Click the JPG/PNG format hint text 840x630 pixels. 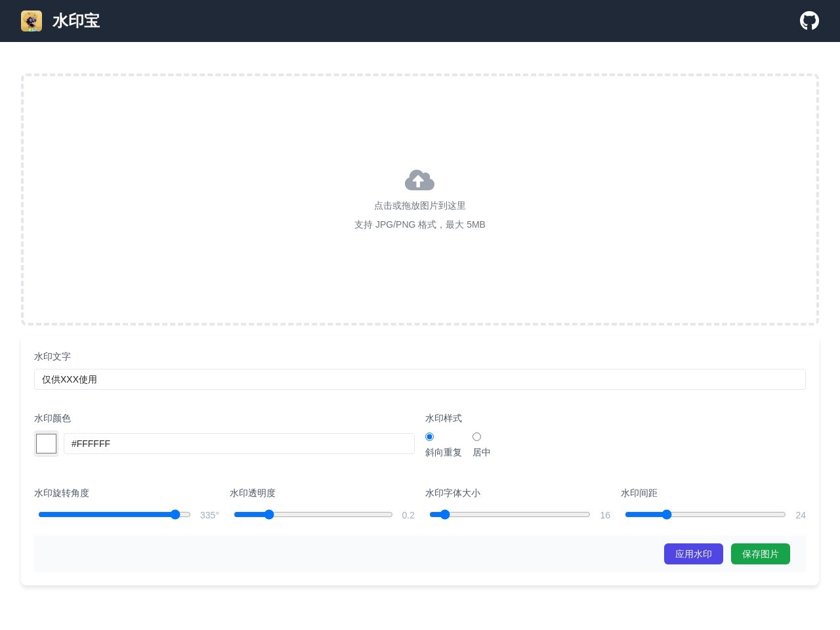tap(419, 224)
